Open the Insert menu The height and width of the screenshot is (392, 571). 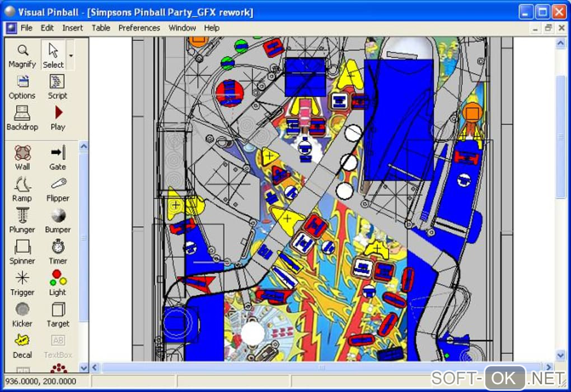pyautogui.click(x=72, y=28)
